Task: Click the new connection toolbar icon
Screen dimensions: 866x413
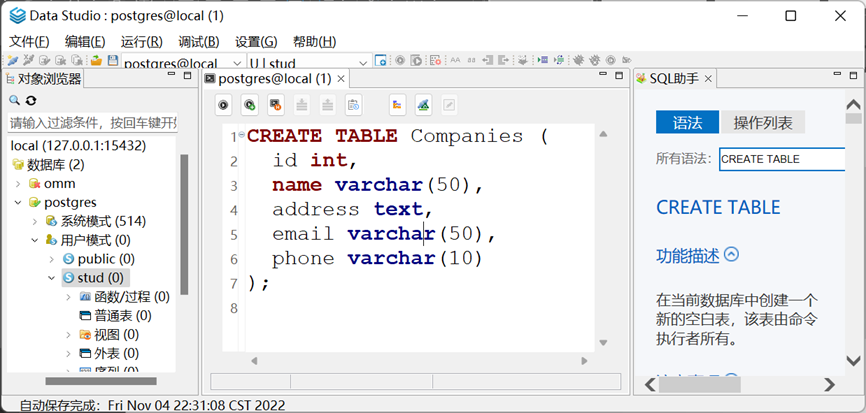Action: (12, 60)
